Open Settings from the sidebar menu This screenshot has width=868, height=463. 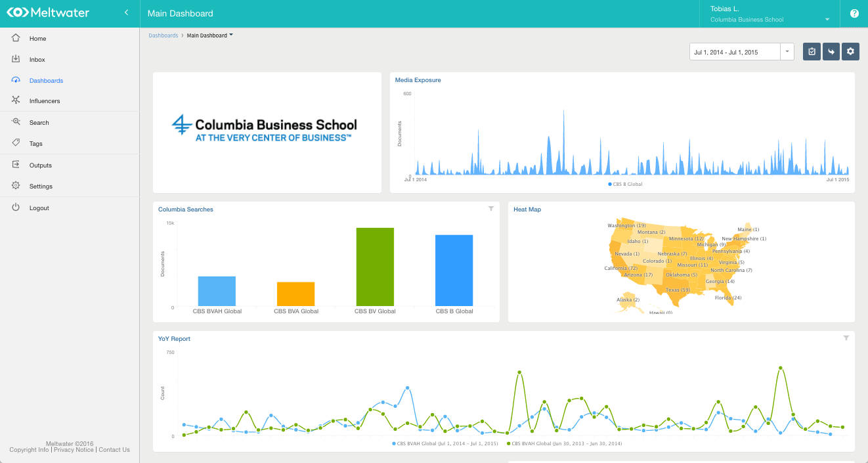tap(41, 186)
